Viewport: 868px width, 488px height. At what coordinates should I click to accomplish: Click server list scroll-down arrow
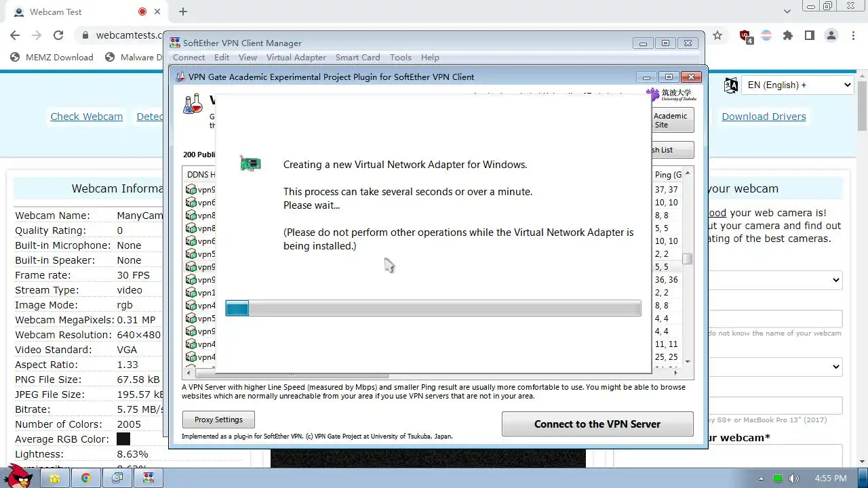coord(688,361)
